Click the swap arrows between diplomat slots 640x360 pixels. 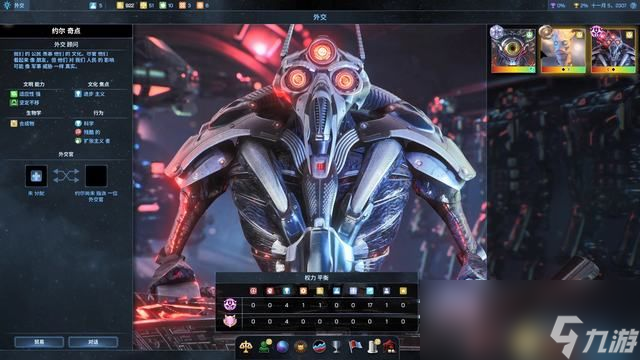66,176
